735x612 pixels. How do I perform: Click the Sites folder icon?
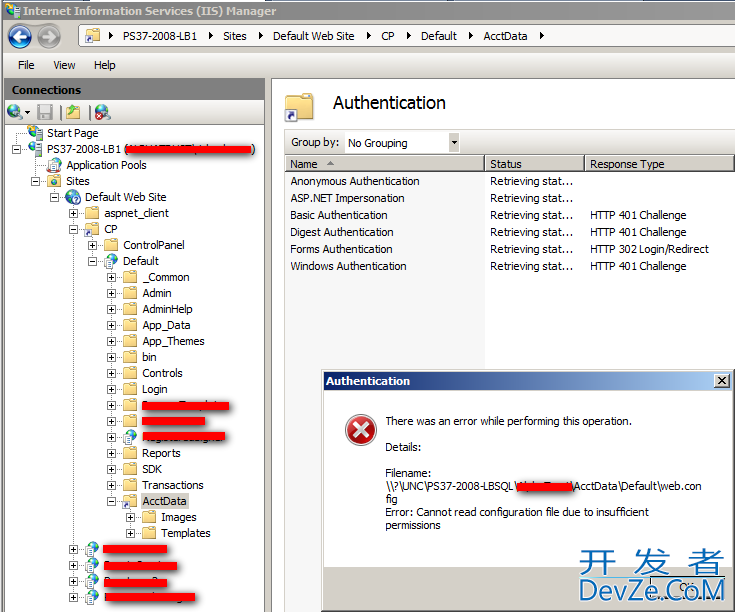click(54, 181)
